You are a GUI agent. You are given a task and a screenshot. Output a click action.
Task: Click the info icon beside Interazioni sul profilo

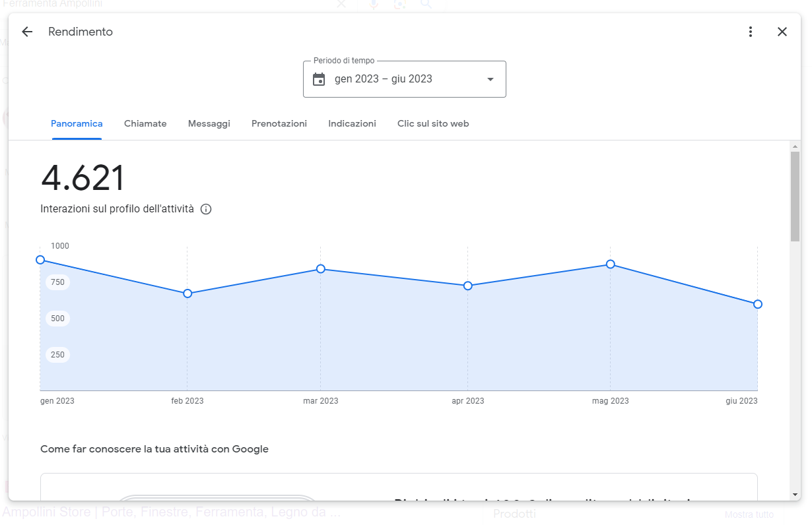(x=206, y=209)
